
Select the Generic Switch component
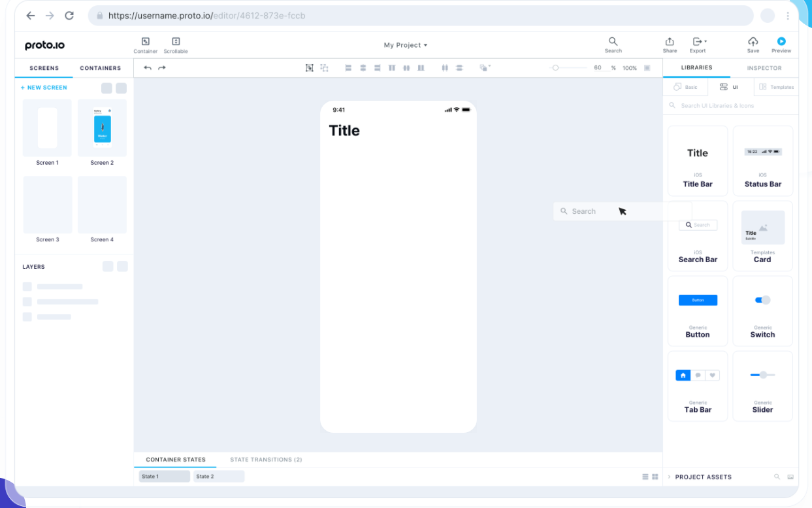pos(763,311)
